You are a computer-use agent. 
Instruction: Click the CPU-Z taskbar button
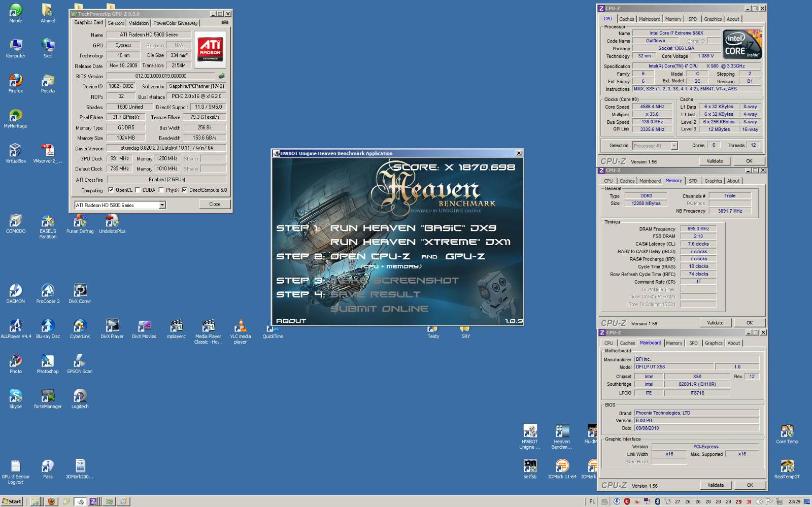pyautogui.click(x=94, y=501)
